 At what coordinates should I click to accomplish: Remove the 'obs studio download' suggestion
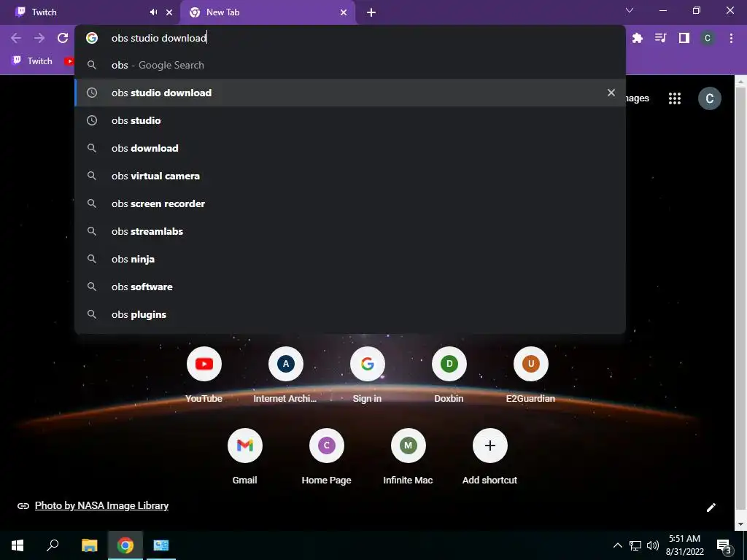(611, 93)
